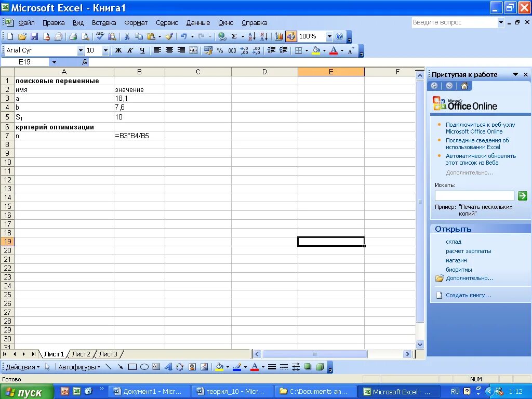Expand the task pane title dropdown

(515, 74)
